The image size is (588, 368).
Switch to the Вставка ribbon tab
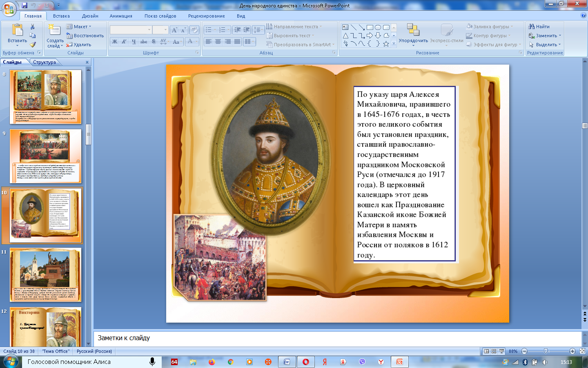pos(61,16)
